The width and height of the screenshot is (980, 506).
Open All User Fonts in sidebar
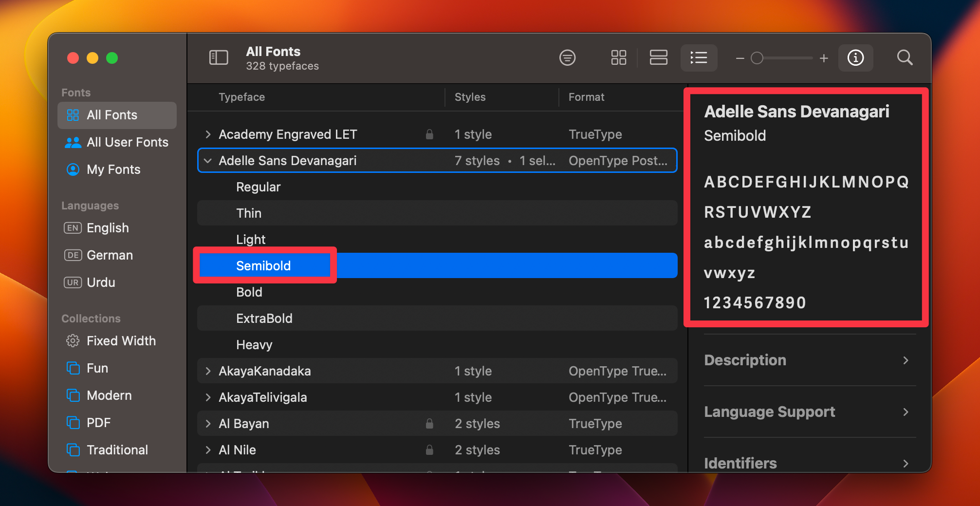point(128,142)
